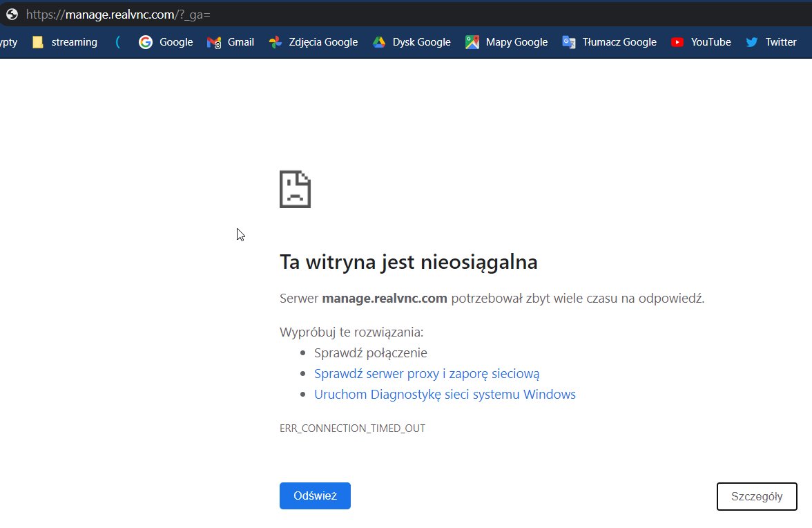The width and height of the screenshot is (812, 528).
Task: Open the Zdjęcia Google bookmark
Action: 313,42
